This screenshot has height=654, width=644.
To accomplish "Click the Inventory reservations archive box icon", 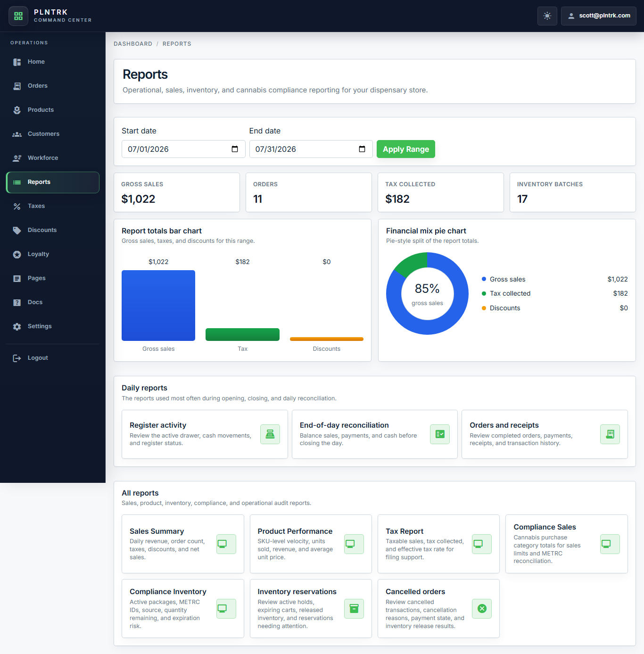I will point(354,609).
